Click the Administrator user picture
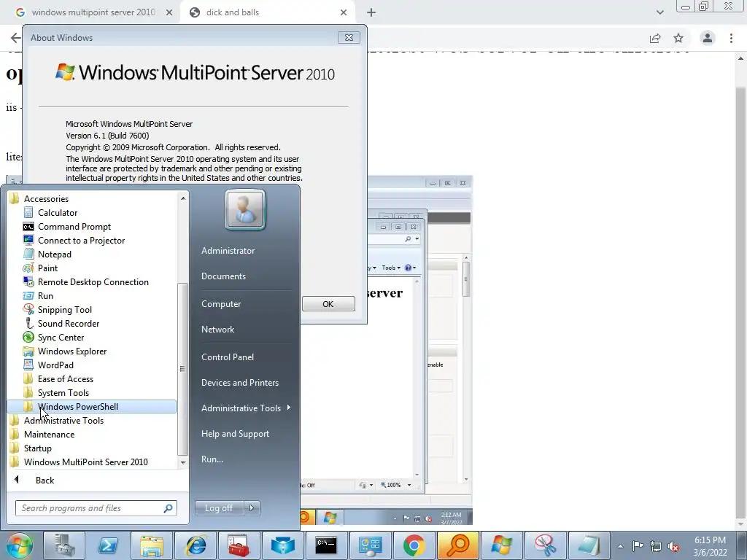 click(245, 209)
